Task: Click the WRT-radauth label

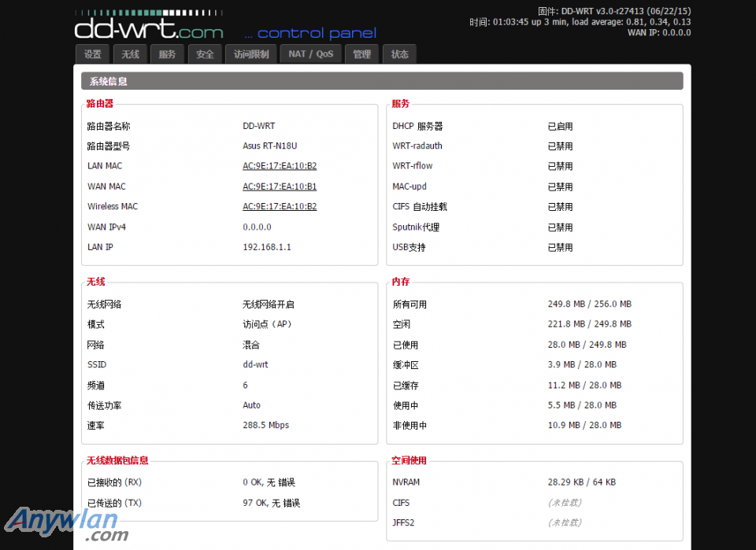Action: click(417, 146)
